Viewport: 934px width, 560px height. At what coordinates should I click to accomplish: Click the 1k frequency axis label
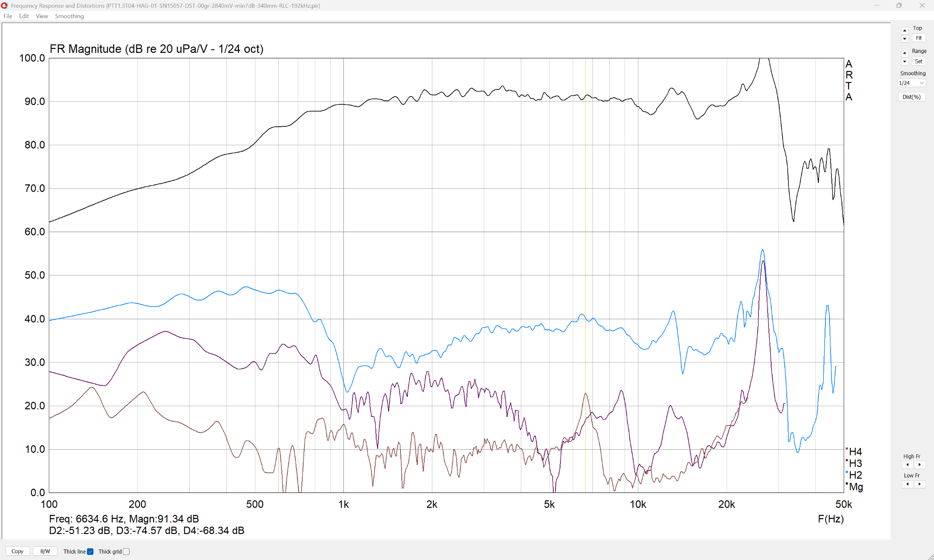343,504
